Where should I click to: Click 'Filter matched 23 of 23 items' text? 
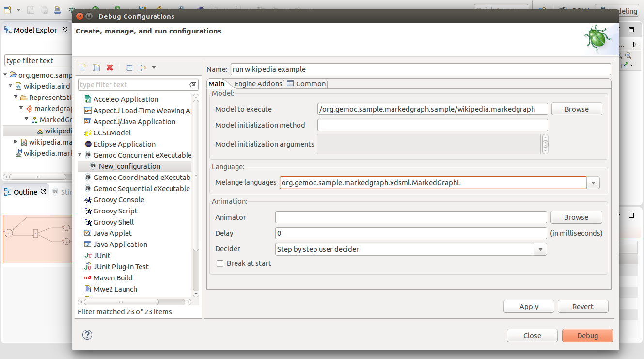pos(125,312)
